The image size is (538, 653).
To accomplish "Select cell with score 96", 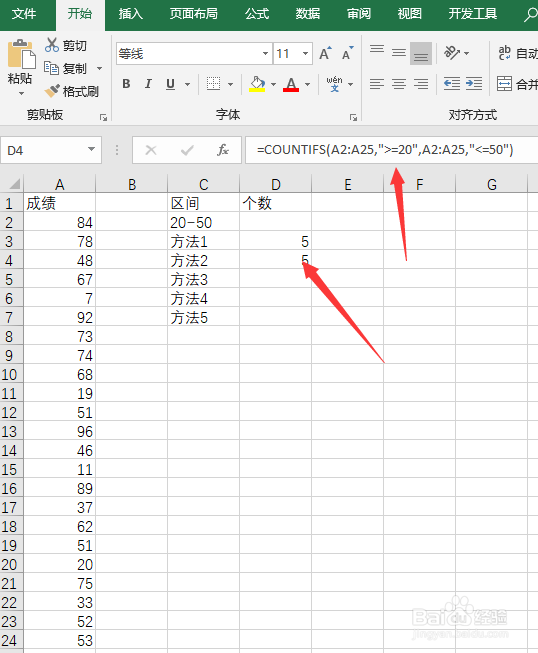I will [60, 431].
